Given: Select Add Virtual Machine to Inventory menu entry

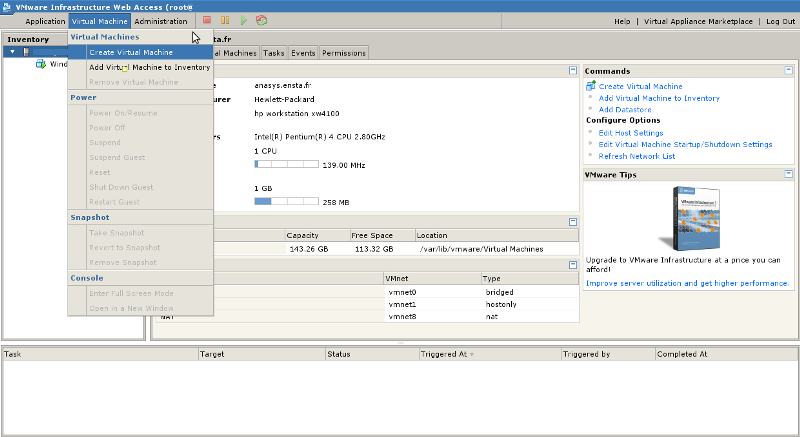Looking at the screenshot, I should (149, 67).
